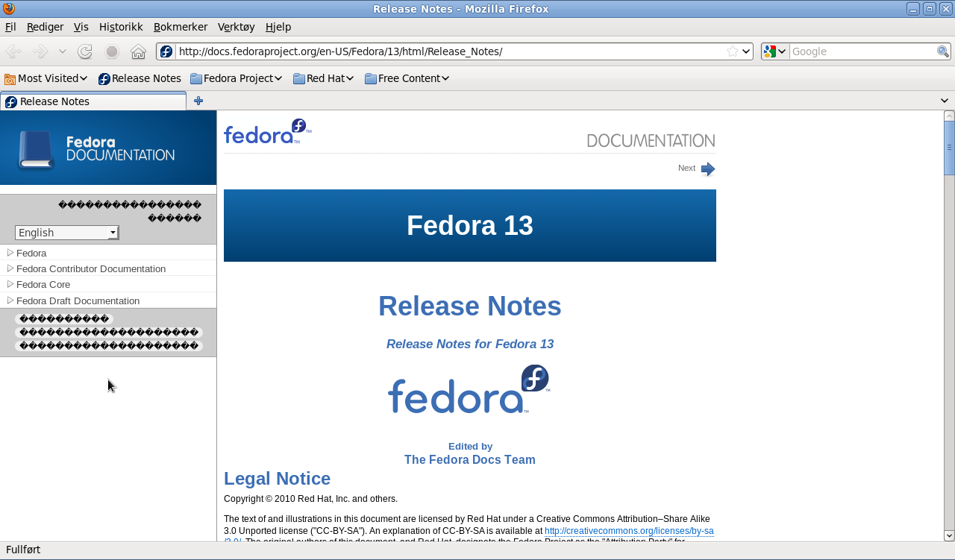Click the Release Notes heading

470,306
